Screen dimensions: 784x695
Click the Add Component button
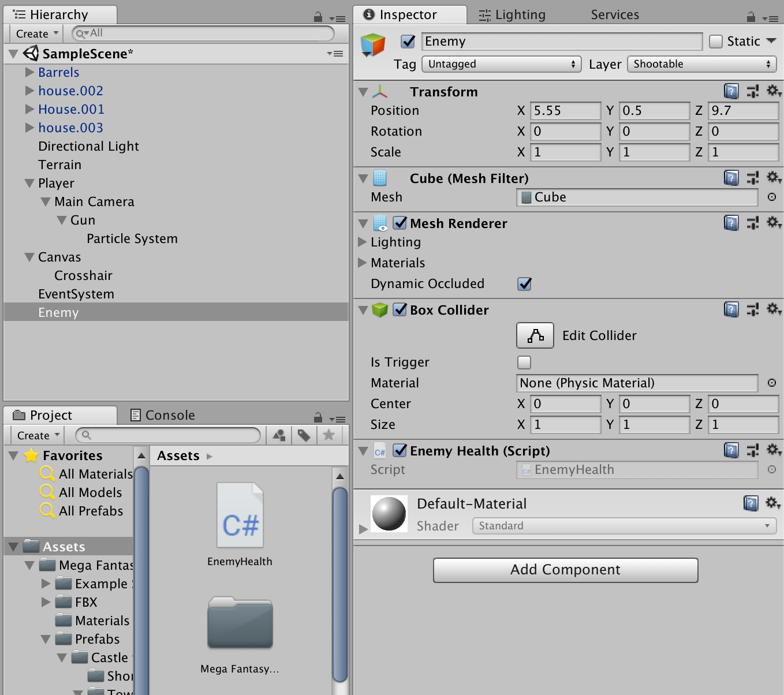(x=565, y=570)
